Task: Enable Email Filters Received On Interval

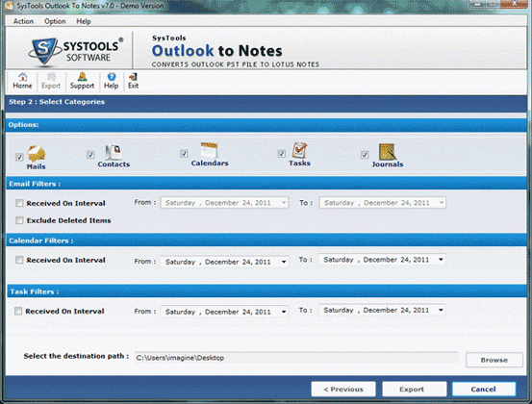Action: coord(19,203)
